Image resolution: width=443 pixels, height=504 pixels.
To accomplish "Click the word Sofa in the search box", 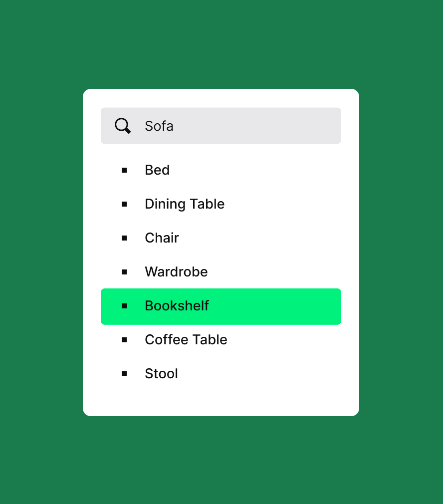I will pyautogui.click(x=159, y=126).
